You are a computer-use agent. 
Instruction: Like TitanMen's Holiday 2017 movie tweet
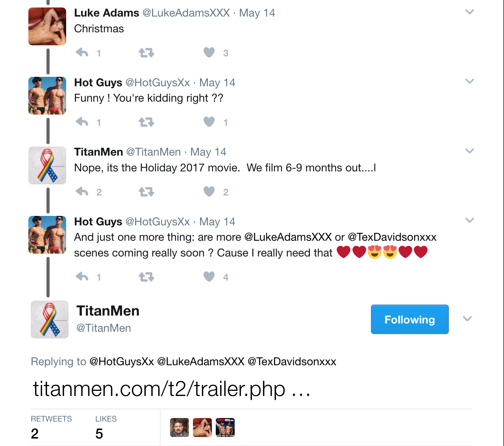[x=209, y=191]
